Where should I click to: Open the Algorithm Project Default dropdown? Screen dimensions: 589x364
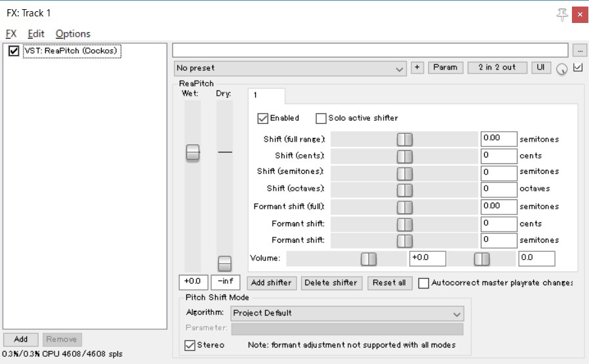[347, 313]
